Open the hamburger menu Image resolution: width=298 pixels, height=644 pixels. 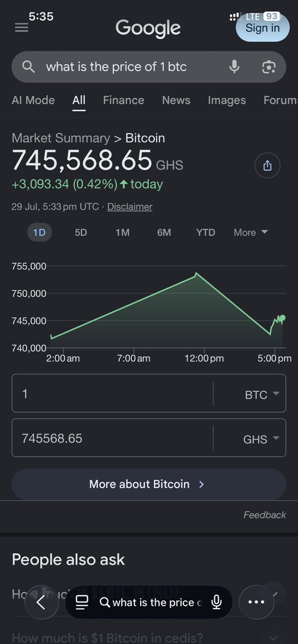pos(21,28)
